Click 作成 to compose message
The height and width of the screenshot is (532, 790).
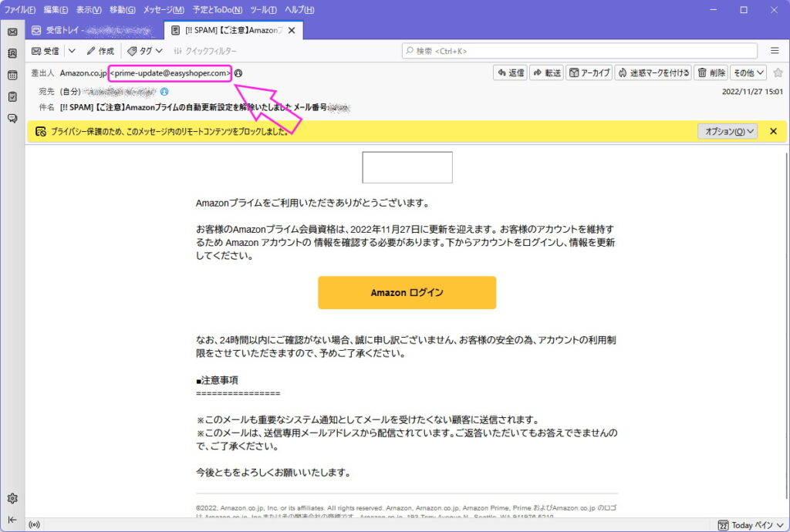(100, 51)
